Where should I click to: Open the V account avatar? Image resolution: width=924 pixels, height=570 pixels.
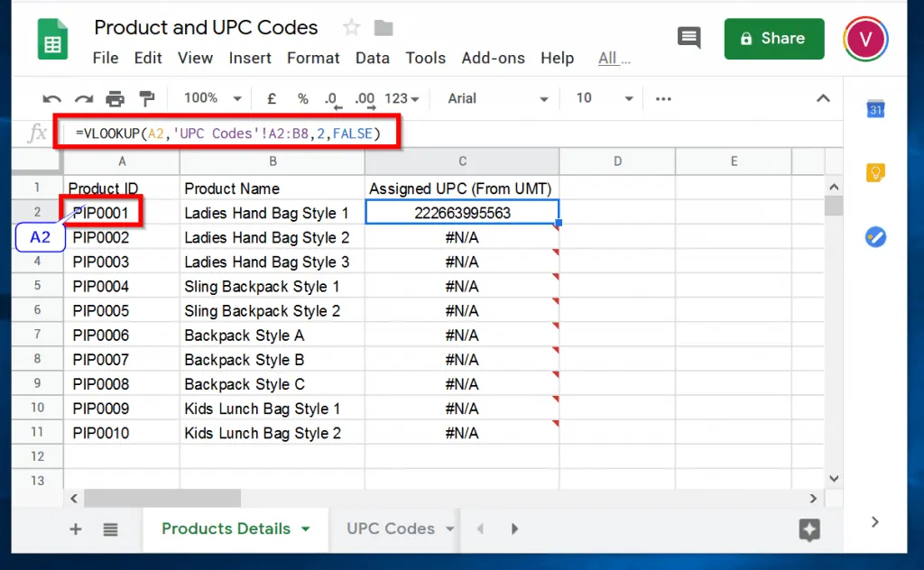click(x=865, y=39)
